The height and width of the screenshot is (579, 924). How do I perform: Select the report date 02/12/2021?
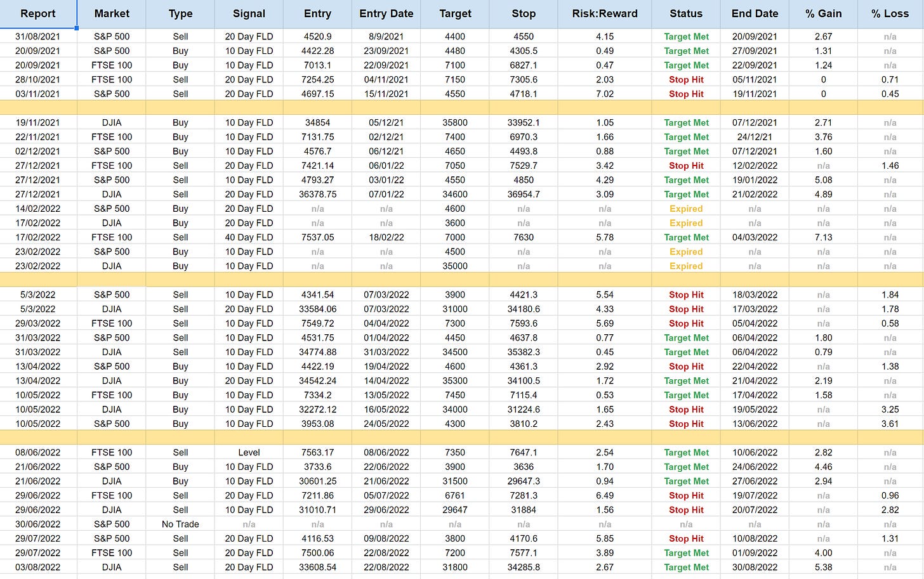pyautogui.click(x=38, y=152)
